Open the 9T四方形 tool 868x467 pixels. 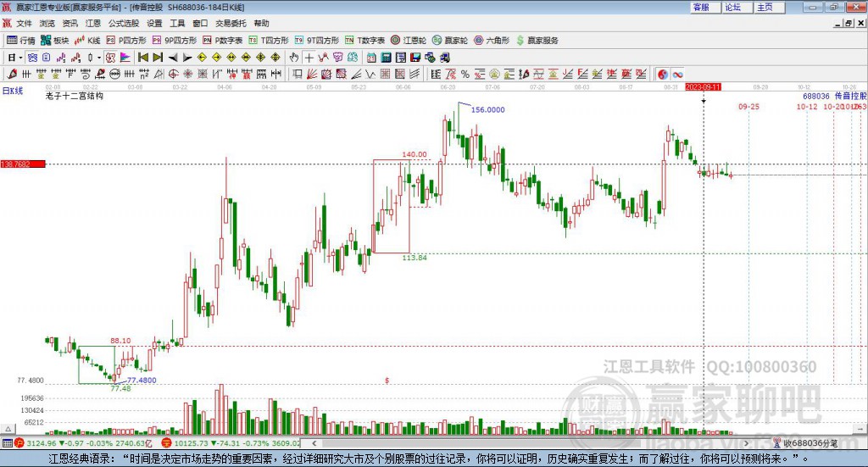tap(317, 41)
